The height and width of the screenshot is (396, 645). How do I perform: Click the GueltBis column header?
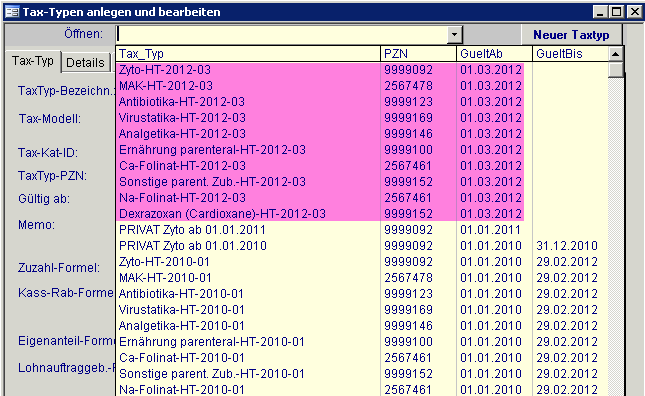[x=571, y=54]
